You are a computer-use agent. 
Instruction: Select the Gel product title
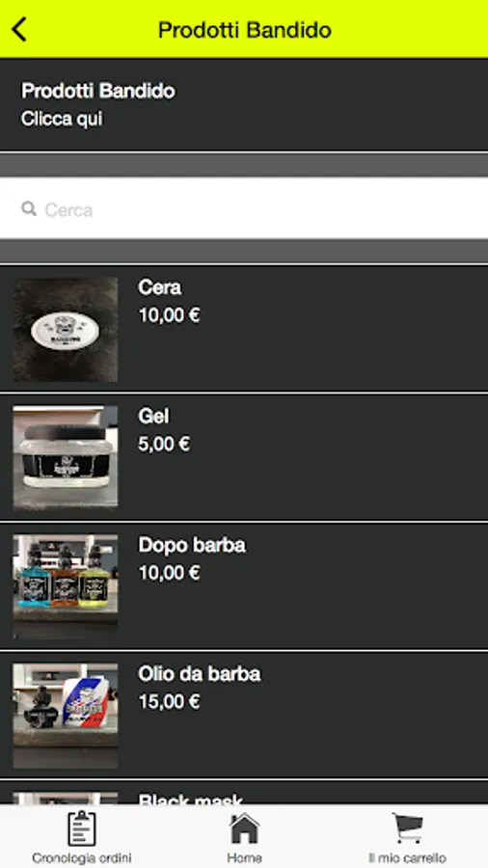pyautogui.click(x=153, y=416)
